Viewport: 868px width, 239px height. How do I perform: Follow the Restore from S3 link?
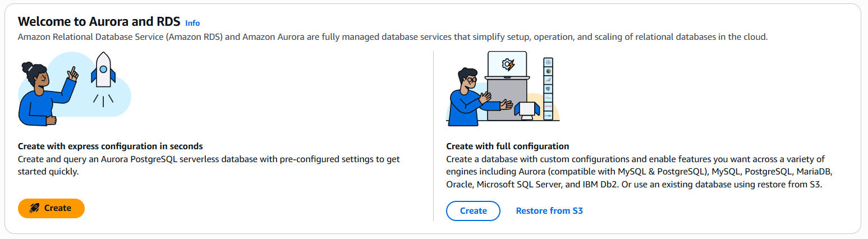[549, 211]
